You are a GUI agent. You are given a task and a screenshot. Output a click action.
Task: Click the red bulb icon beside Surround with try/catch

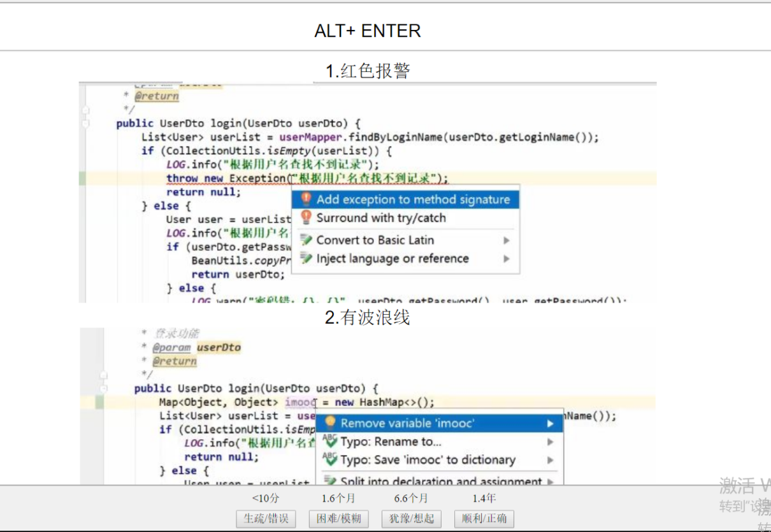click(x=306, y=218)
